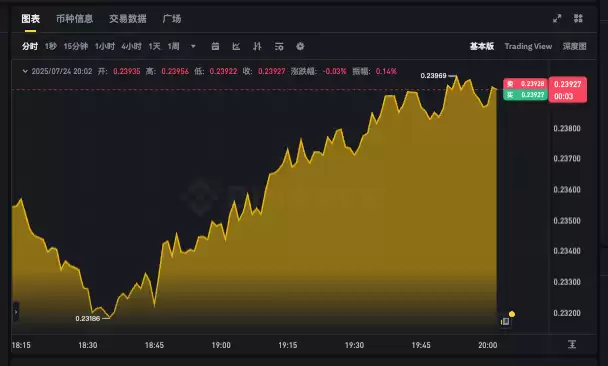Switch to the 图表 tab
The width and height of the screenshot is (608, 366).
[x=30, y=19]
